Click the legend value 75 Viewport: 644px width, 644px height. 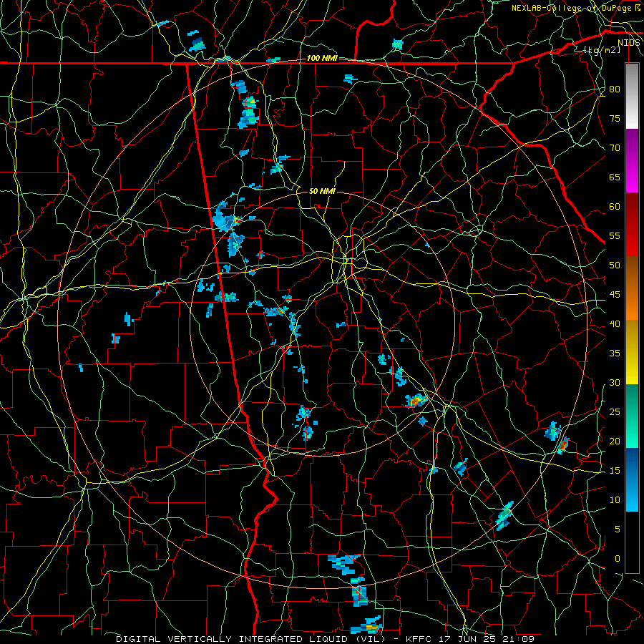[x=615, y=118]
